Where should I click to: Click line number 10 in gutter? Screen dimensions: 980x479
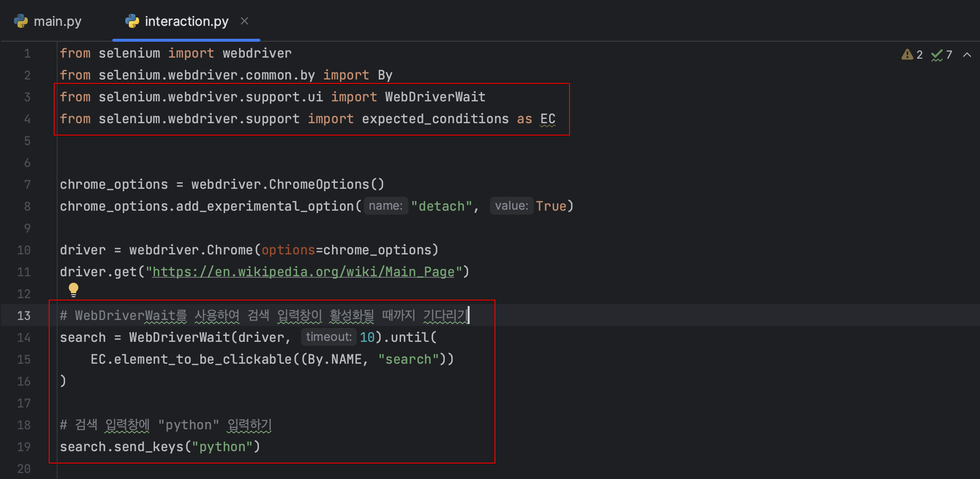[24, 250]
